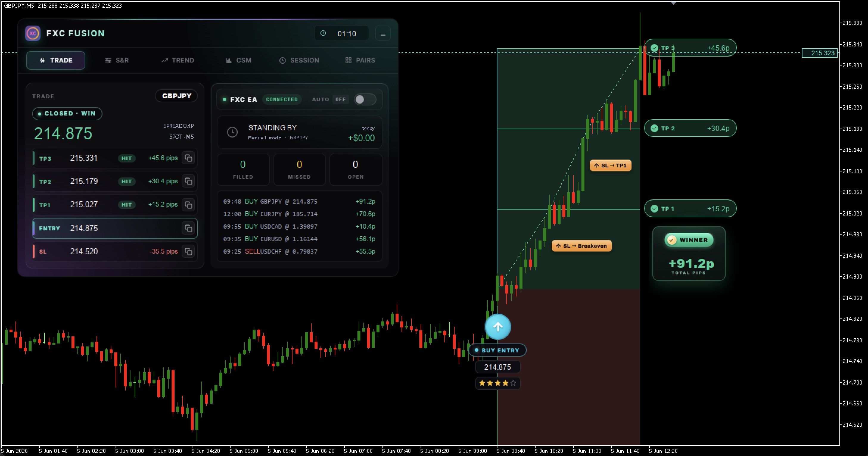Click the current price tag 215.323

[820, 53]
